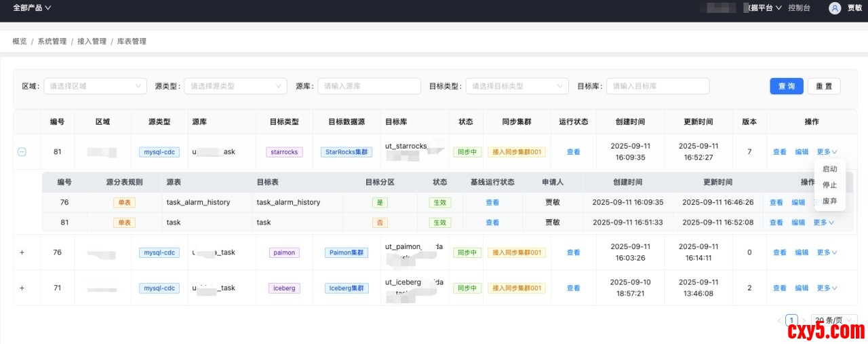Click the 源库 input field

pyautogui.click(x=369, y=86)
